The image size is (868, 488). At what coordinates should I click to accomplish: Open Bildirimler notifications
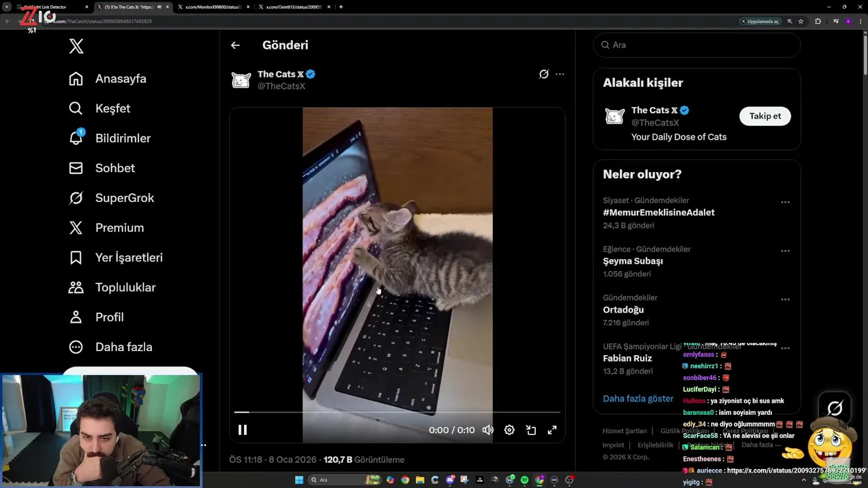[x=110, y=138]
